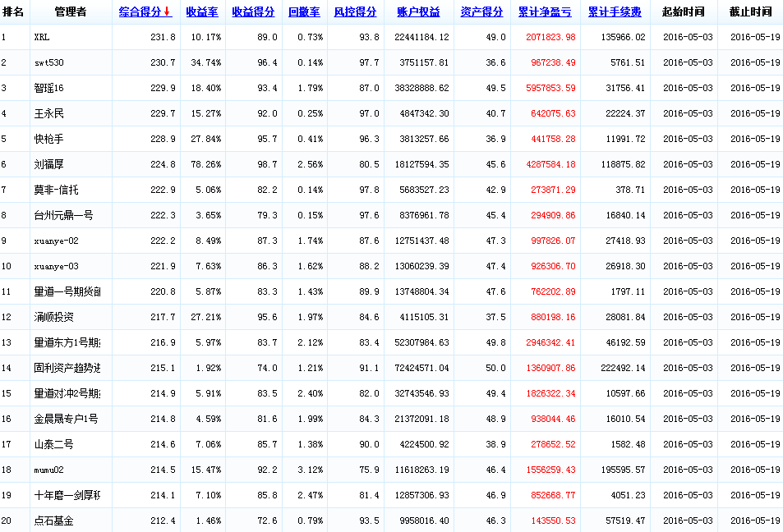Select manager name xuanye-02

56,241
